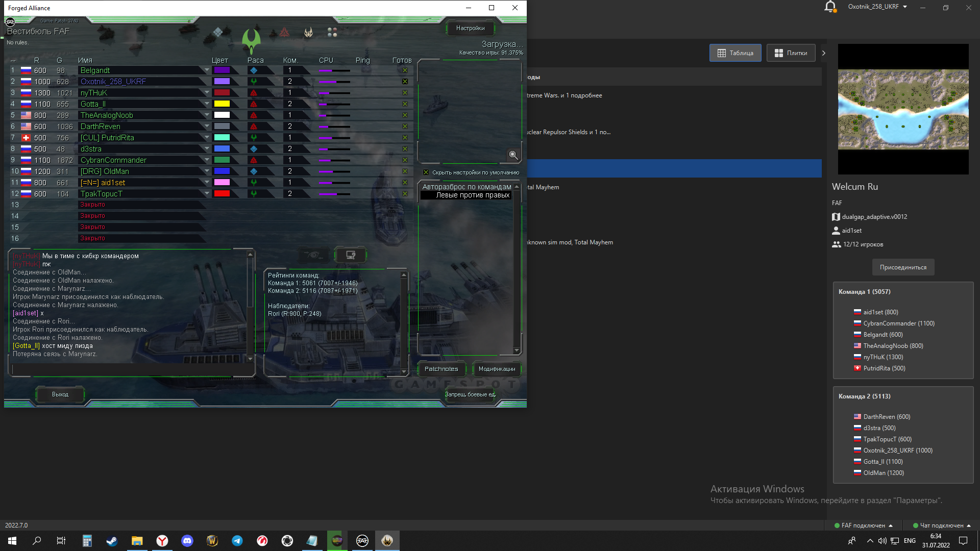Expand the 'FAF подключен' status menu
The width and height of the screenshot is (980, 551).
click(x=864, y=525)
